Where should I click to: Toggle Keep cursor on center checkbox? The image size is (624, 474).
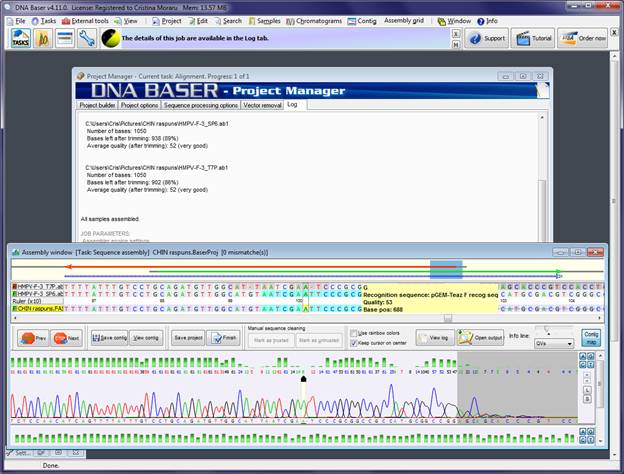pyautogui.click(x=353, y=343)
